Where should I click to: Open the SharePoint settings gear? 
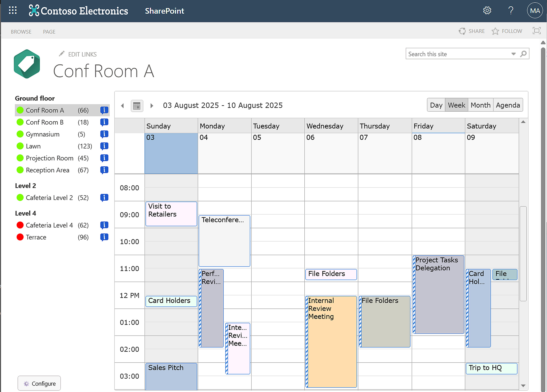click(x=487, y=11)
